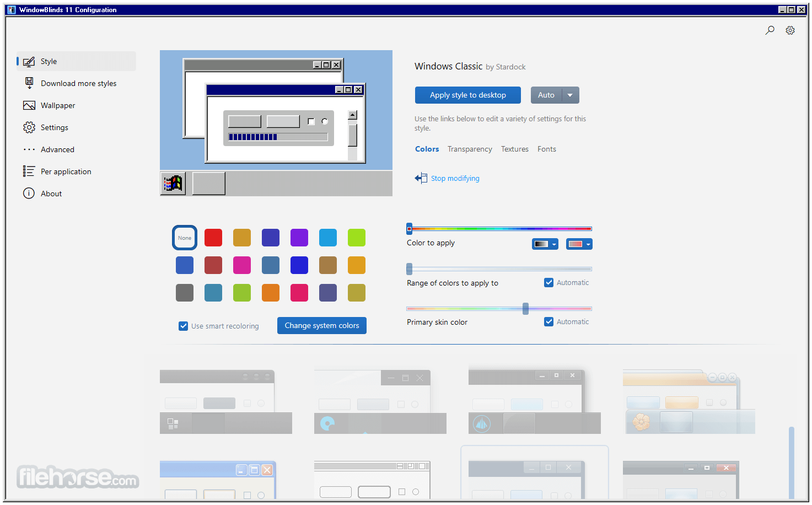Click the Stop modifying link
The width and height of the screenshot is (812, 505).
tap(455, 178)
